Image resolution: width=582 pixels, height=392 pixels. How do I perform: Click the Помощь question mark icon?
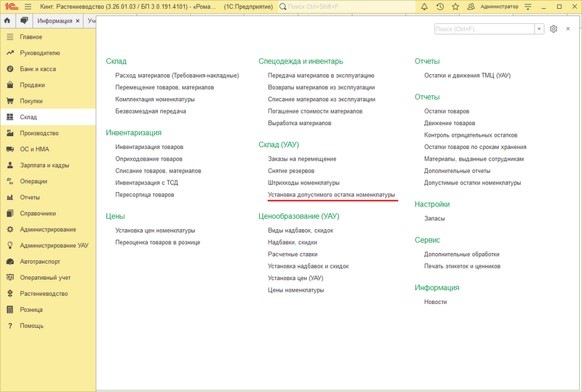pyautogui.click(x=10, y=326)
